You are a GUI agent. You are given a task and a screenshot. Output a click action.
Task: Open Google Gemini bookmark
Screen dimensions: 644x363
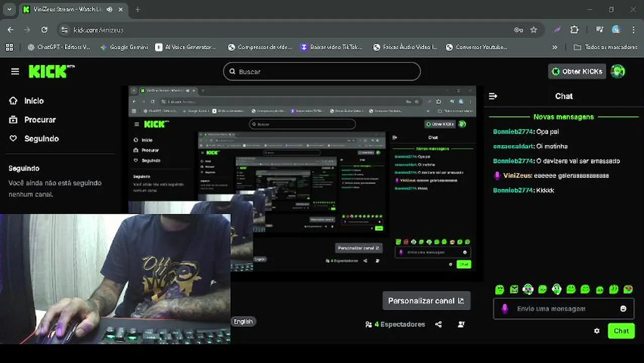pyautogui.click(x=124, y=47)
